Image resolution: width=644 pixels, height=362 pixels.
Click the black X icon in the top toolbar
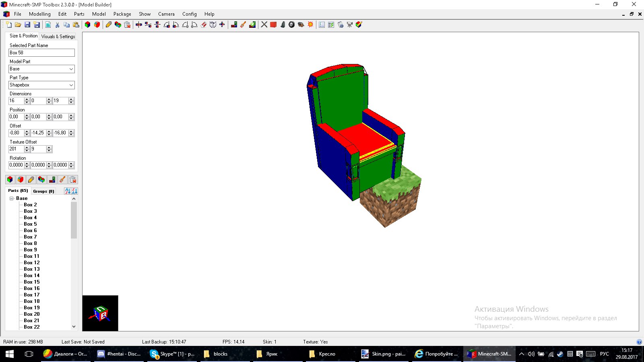click(x=264, y=25)
